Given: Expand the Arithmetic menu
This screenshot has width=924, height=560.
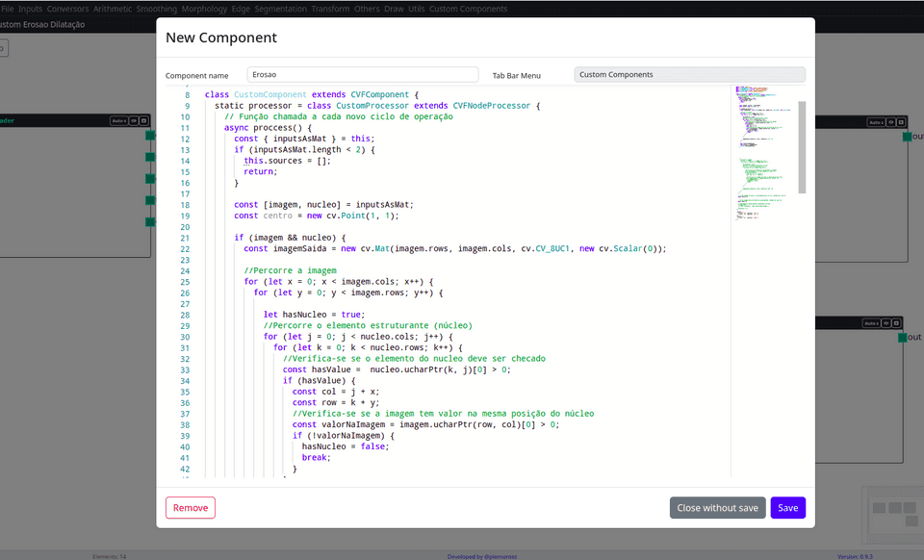Looking at the screenshot, I should coord(113,9).
